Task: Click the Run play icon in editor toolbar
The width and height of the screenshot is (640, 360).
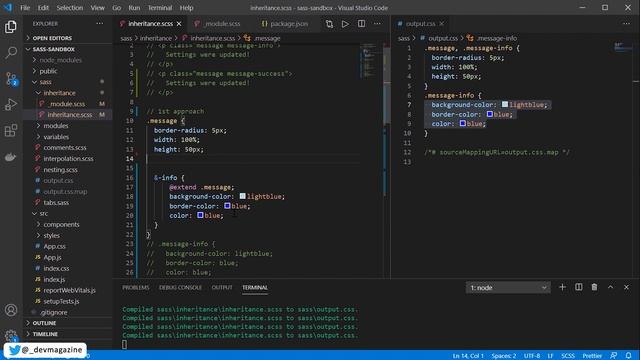Action: click(345, 24)
